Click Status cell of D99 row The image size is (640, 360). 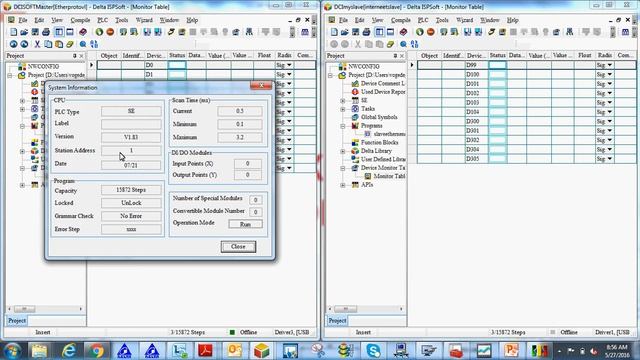(x=497, y=65)
